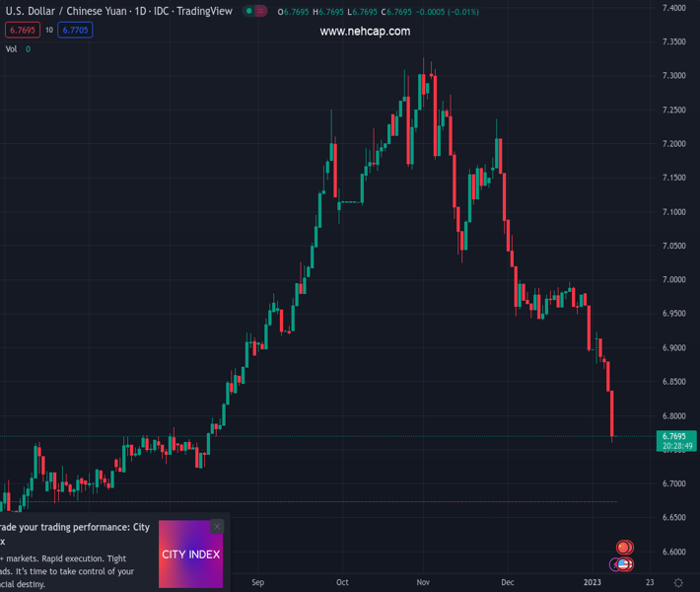This screenshot has height=592, width=700.
Task: Click the City Index logo thumbnail
Action: pos(190,555)
